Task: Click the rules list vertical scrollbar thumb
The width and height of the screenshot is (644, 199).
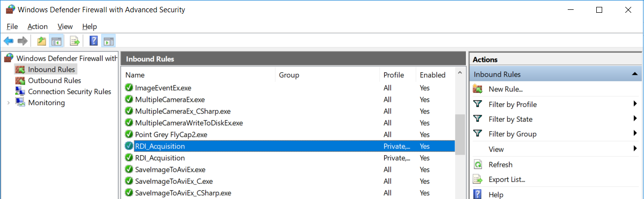Action: (x=460, y=135)
